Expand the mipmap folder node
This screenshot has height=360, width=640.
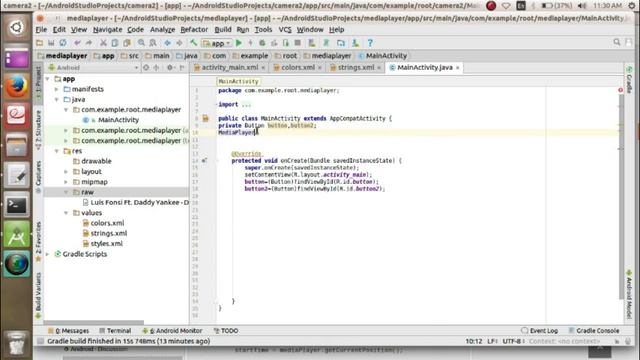point(66,182)
